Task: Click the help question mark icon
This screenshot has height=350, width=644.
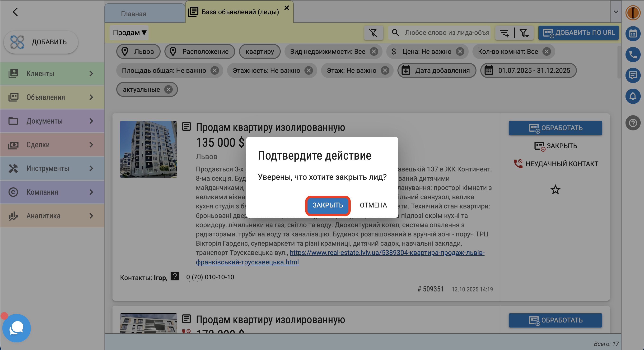Action: pos(633,123)
